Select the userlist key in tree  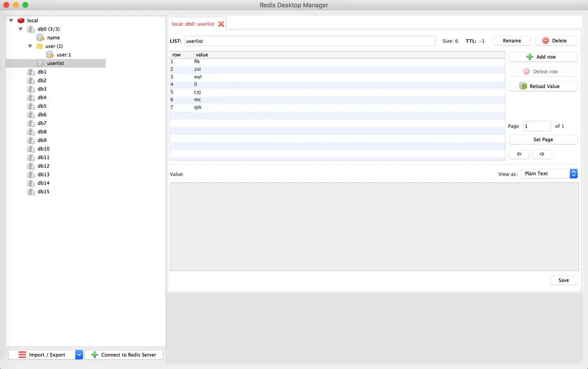tap(55, 63)
